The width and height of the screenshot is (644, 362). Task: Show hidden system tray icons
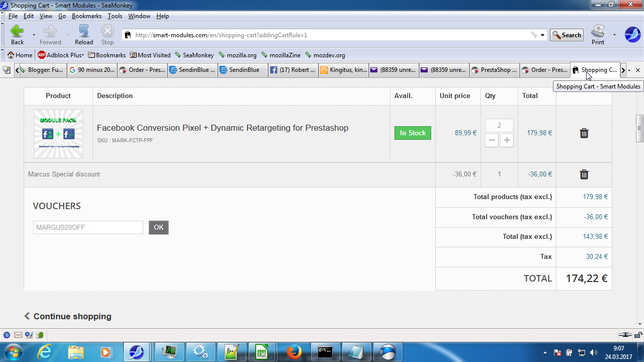point(545,352)
